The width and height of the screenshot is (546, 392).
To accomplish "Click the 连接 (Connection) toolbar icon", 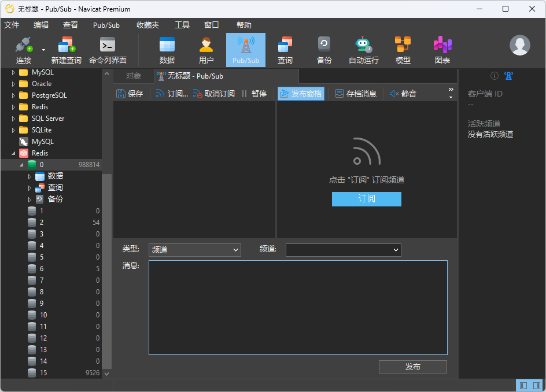I will [23, 50].
